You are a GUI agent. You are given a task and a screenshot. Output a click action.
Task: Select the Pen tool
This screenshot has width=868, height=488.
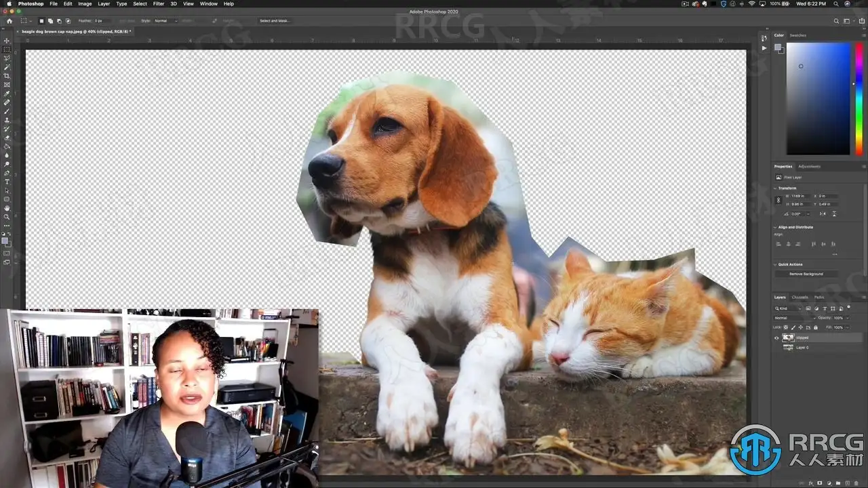(x=7, y=173)
